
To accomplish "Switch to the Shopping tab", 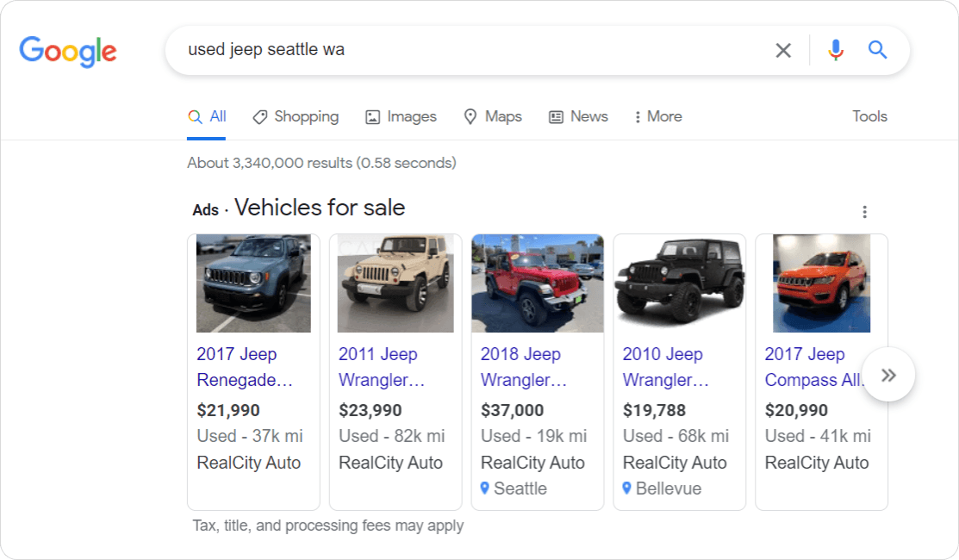I will point(296,116).
